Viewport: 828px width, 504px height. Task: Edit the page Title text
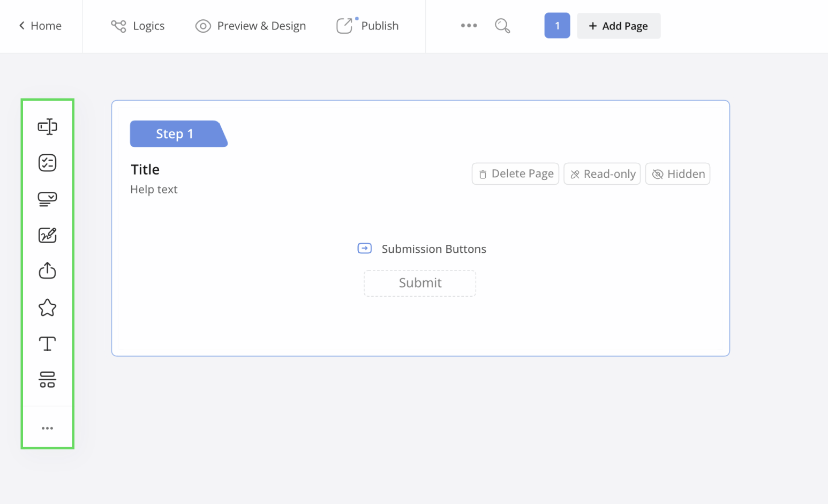coord(145,169)
